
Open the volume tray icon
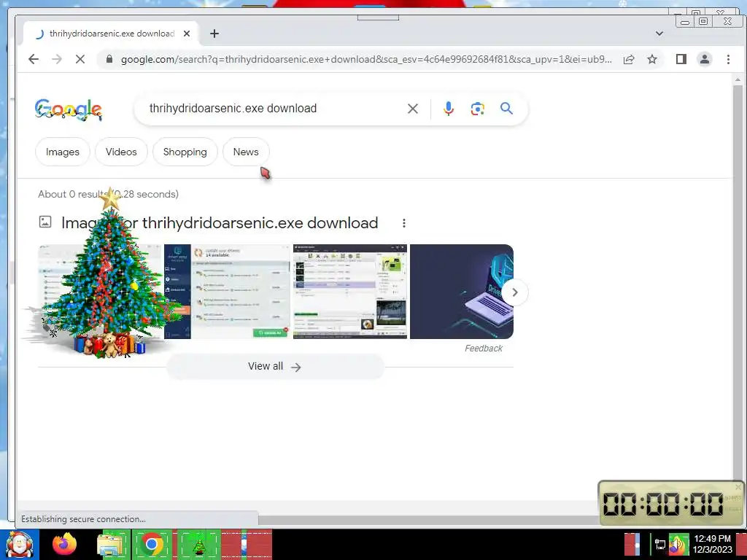[678, 545]
